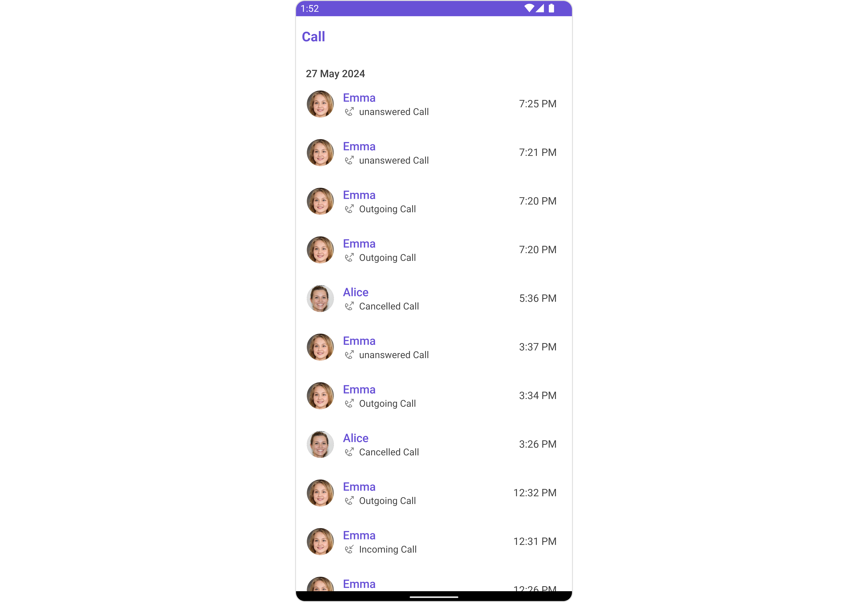The width and height of the screenshot is (868, 602).
Task: Open Emma's avatar on the 7:25 PM call
Action: click(x=320, y=104)
